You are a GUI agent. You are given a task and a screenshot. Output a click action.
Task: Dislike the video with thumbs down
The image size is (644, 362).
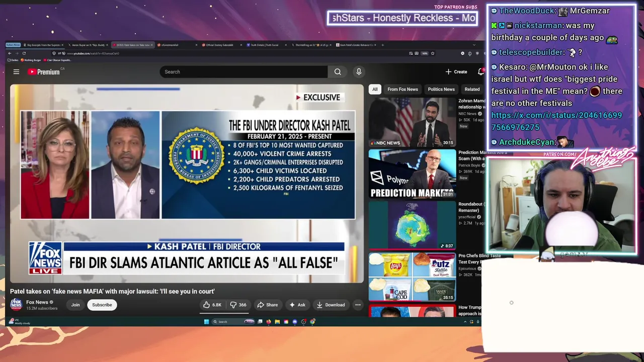coord(238,305)
